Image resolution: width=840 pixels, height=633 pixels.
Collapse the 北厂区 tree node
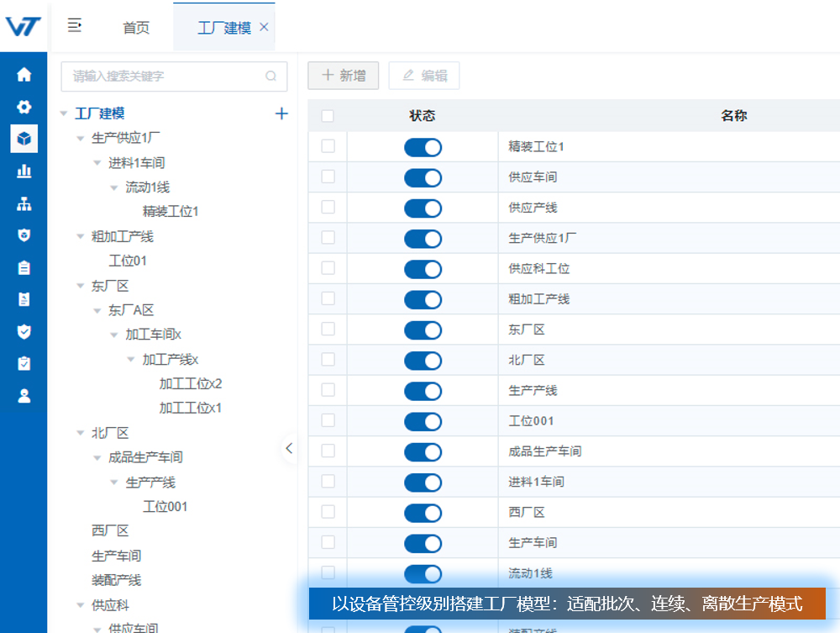coord(81,434)
